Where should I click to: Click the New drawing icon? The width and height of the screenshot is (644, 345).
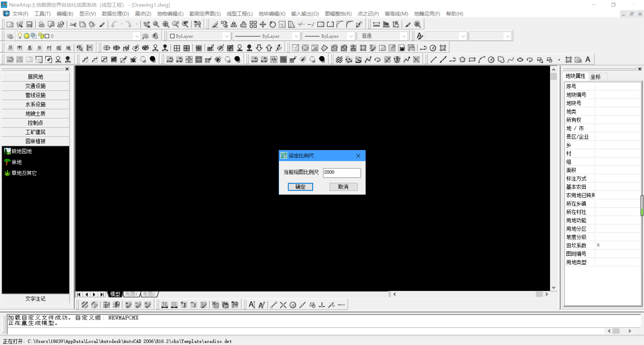click(10, 24)
